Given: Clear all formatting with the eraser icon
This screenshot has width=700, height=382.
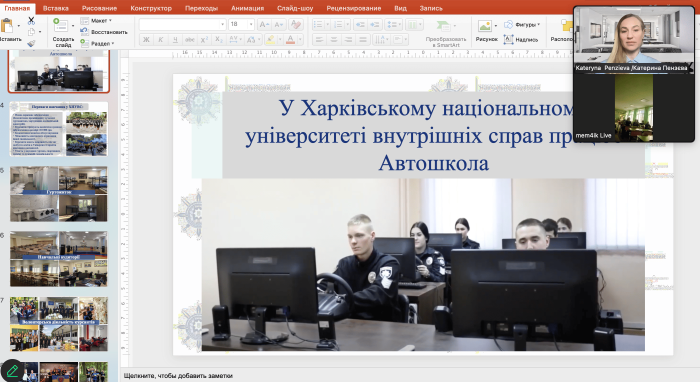Looking at the screenshot, I should 295,25.
